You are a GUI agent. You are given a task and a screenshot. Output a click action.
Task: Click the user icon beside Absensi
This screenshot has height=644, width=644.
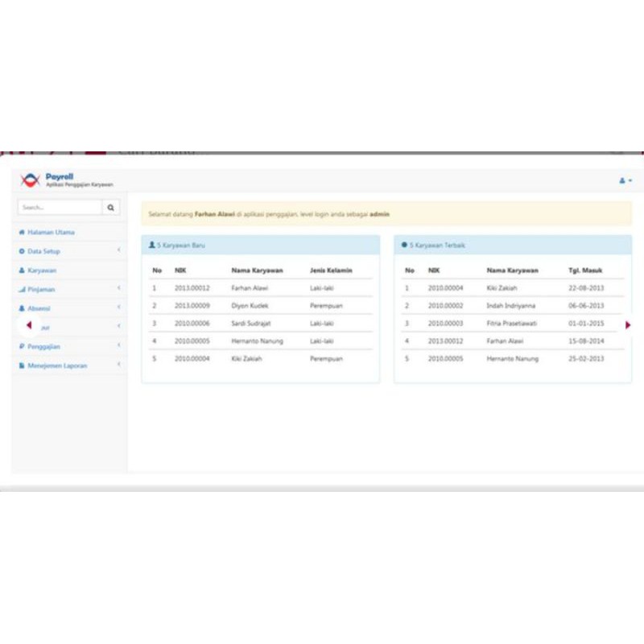point(21,308)
